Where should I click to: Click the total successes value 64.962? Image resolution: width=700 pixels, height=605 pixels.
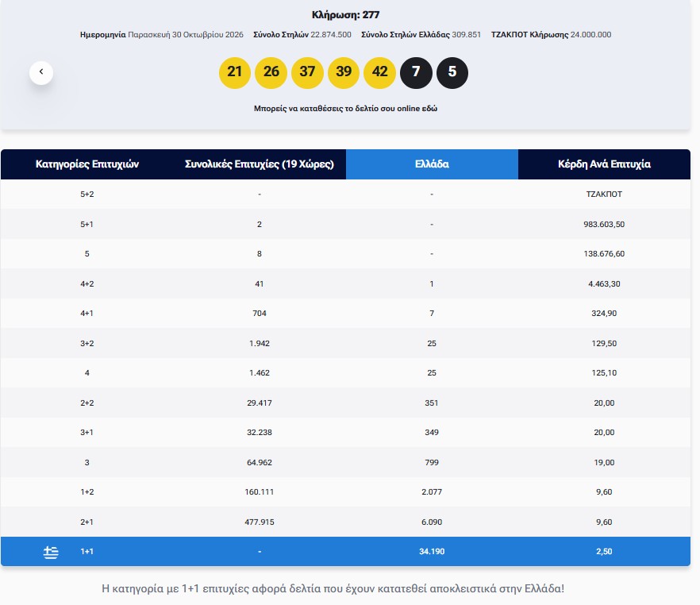260,463
